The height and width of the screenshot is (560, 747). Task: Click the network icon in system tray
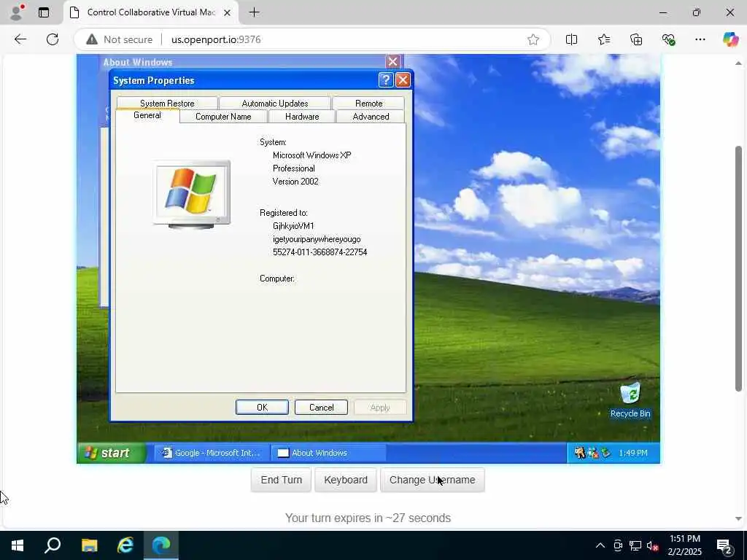tap(635, 545)
